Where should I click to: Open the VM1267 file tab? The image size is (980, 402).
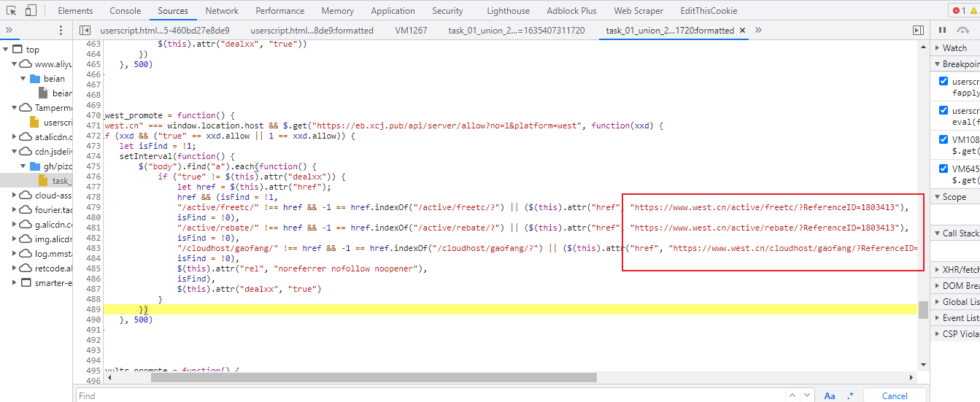tap(411, 31)
